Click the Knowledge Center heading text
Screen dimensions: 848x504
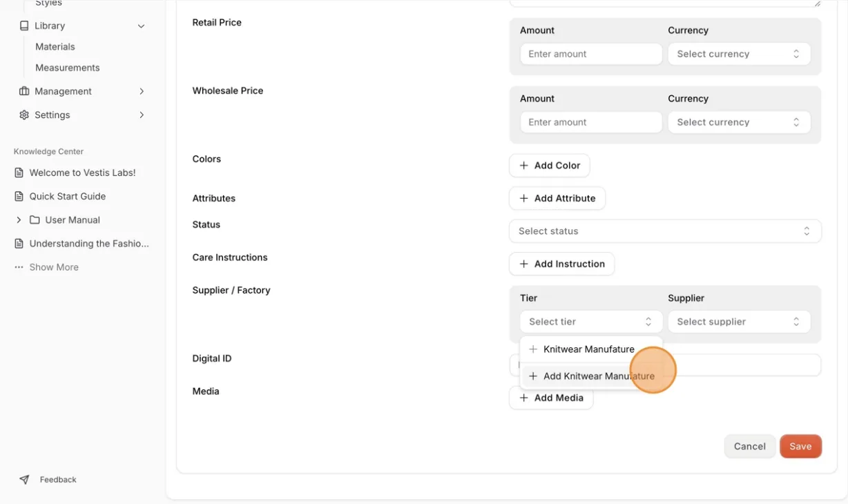(48, 151)
